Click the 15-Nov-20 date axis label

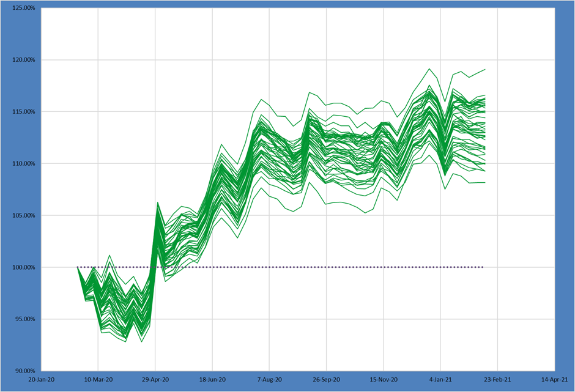click(x=384, y=380)
